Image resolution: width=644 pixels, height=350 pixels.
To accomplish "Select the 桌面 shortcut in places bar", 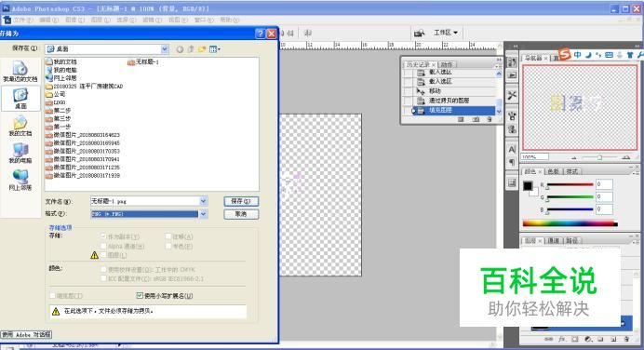I will (20, 99).
